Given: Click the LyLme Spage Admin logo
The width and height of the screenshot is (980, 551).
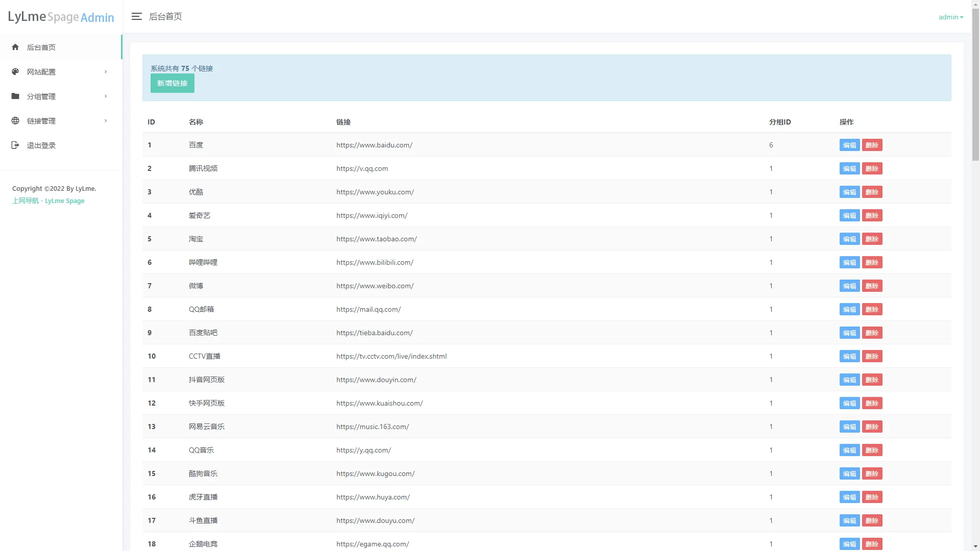Looking at the screenshot, I should 61,17.
